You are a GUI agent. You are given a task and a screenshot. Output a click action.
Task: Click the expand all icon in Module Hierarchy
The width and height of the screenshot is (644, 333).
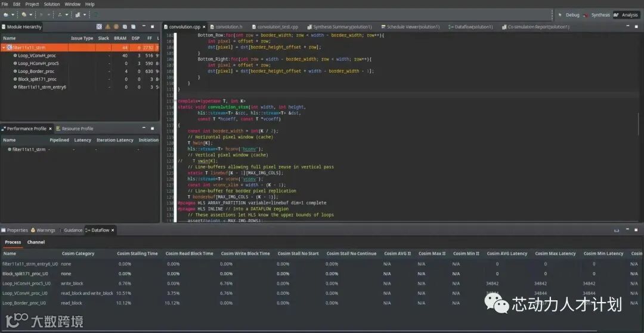click(x=125, y=27)
